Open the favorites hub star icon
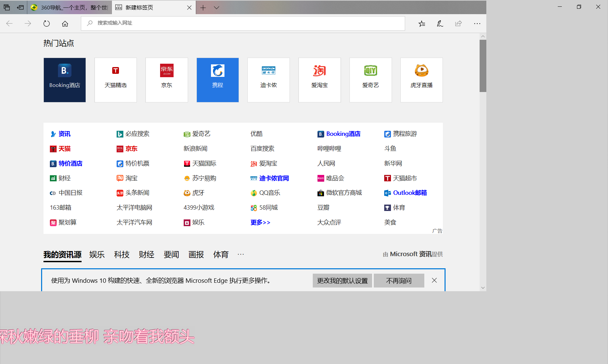Screen dimensions: 608x364 click(422, 24)
